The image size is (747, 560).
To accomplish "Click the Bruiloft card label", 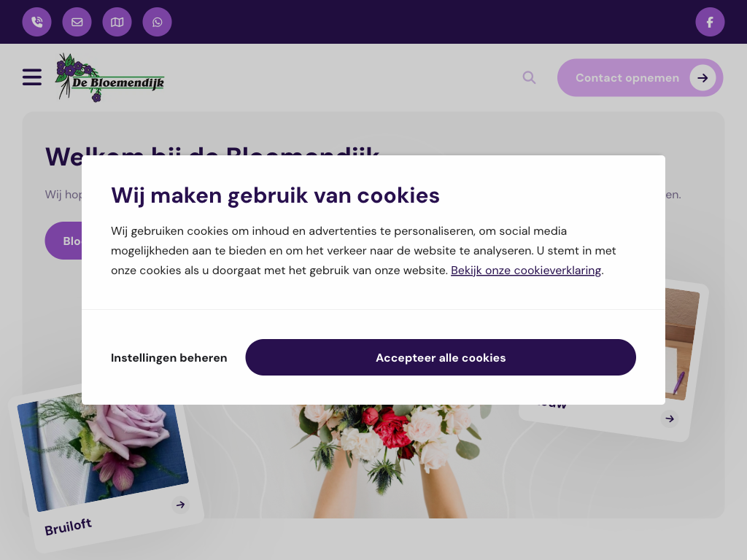I will click(x=68, y=526).
